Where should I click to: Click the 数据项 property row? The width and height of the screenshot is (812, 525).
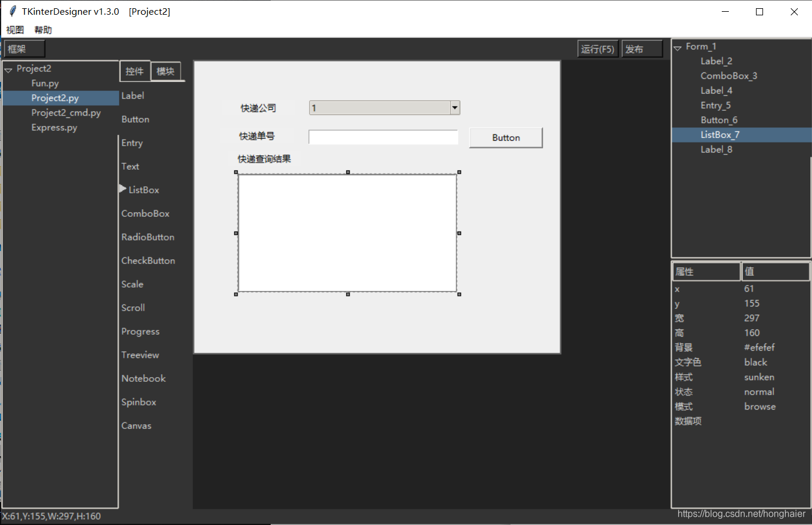click(x=741, y=421)
